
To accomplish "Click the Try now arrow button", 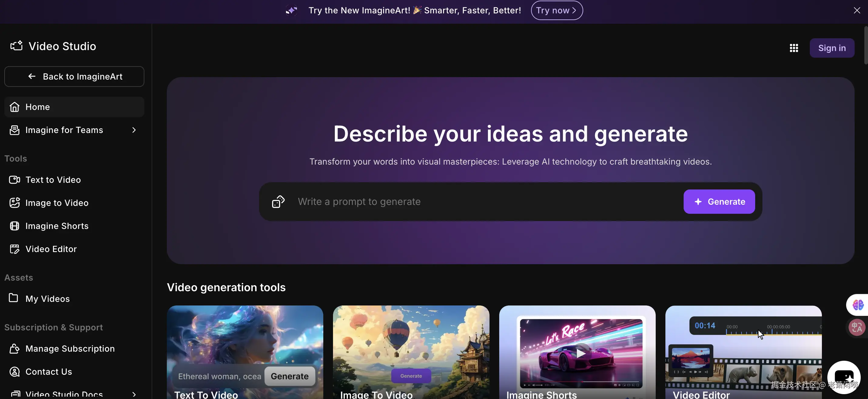I will (x=556, y=10).
